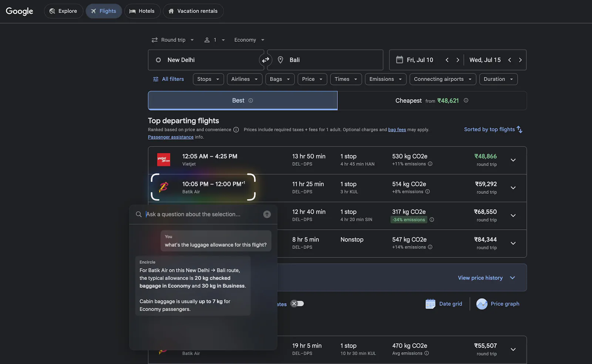Click Google logo
The height and width of the screenshot is (364, 592).
pyautogui.click(x=20, y=11)
